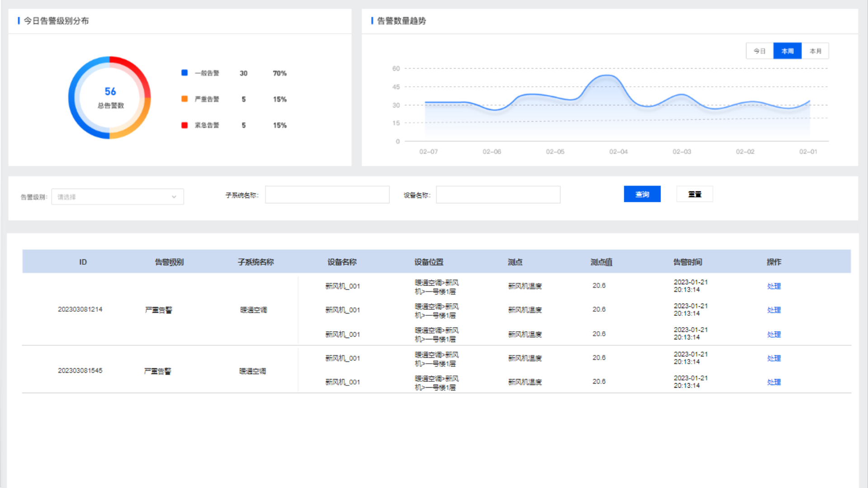Click the 设备名称 column header
The image size is (868, 488).
pos(342,262)
